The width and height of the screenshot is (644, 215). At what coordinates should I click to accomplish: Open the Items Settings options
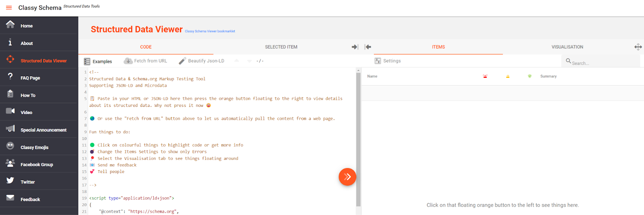click(388, 61)
